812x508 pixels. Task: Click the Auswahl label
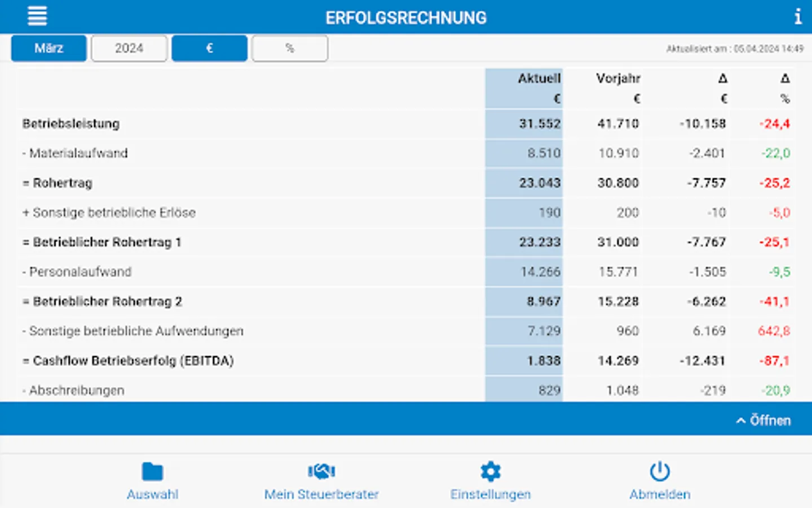pos(151,494)
